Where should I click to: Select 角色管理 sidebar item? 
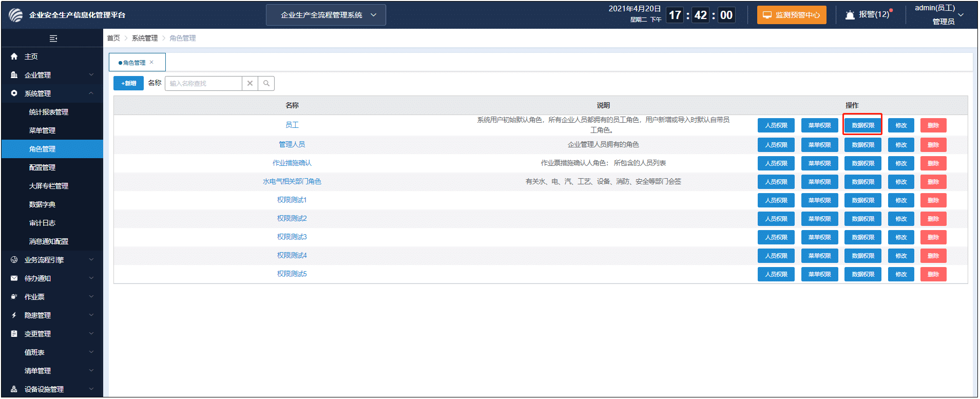click(x=52, y=149)
